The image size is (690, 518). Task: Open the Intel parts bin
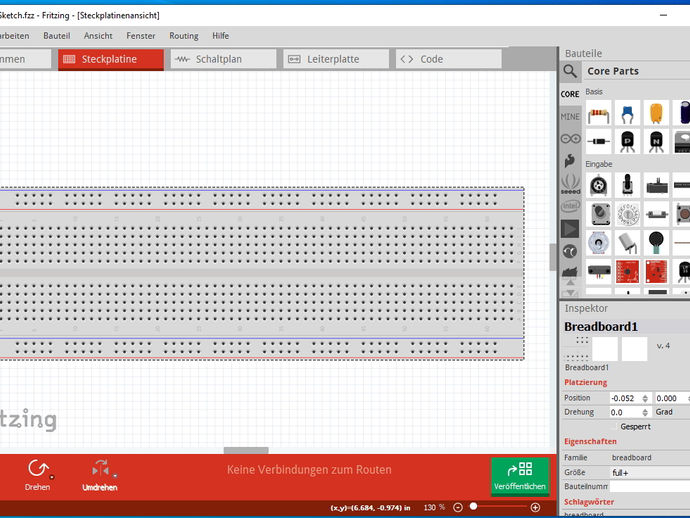coord(570,206)
